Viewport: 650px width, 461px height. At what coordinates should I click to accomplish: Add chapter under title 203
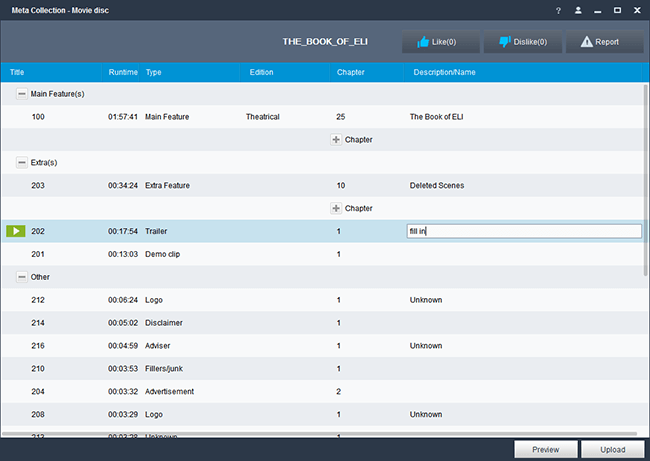(x=336, y=208)
